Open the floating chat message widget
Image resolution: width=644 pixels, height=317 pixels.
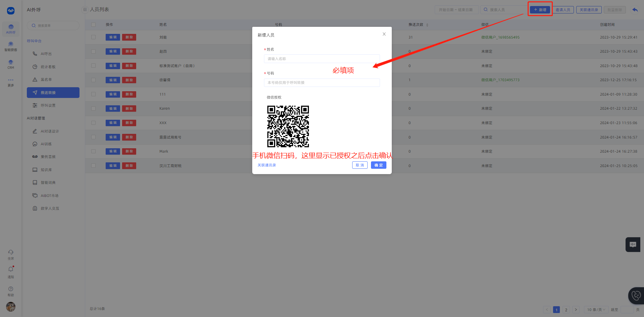click(633, 245)
